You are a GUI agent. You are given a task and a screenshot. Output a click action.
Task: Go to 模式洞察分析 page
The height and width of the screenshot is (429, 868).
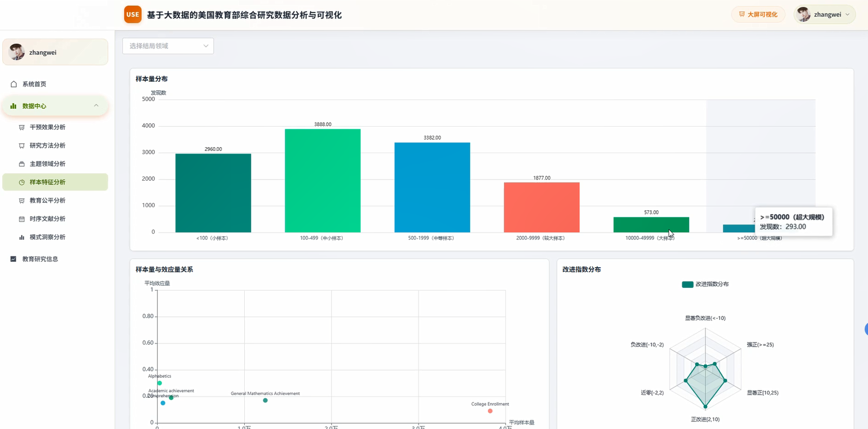(55, 237)
